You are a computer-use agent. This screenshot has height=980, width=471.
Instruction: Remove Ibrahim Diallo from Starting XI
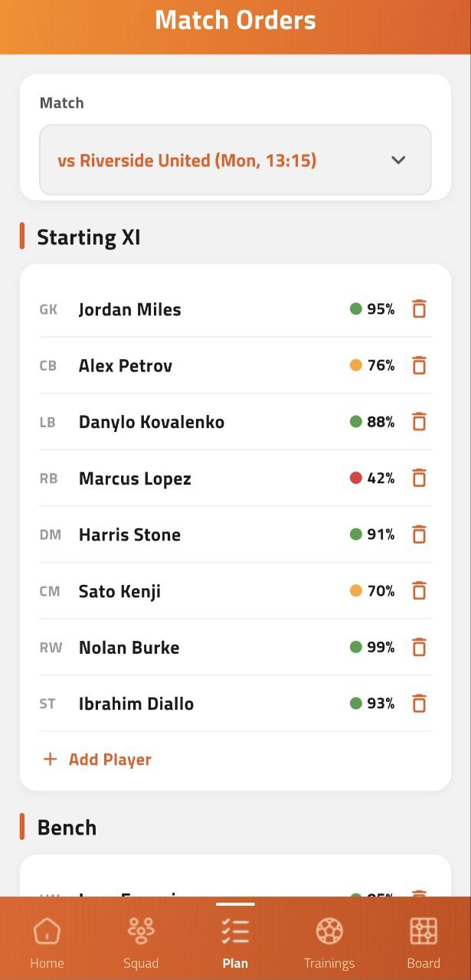pos(419,704)
